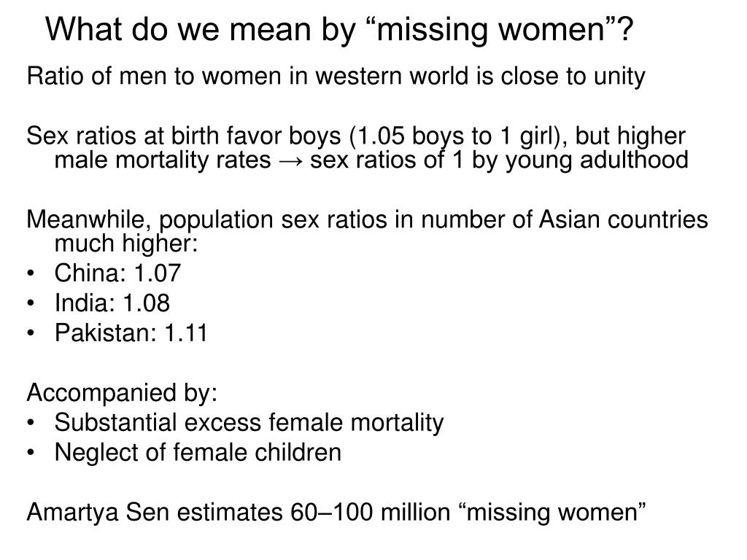
Task: Select the 'India: 1.08' list item
Action: 112,303
